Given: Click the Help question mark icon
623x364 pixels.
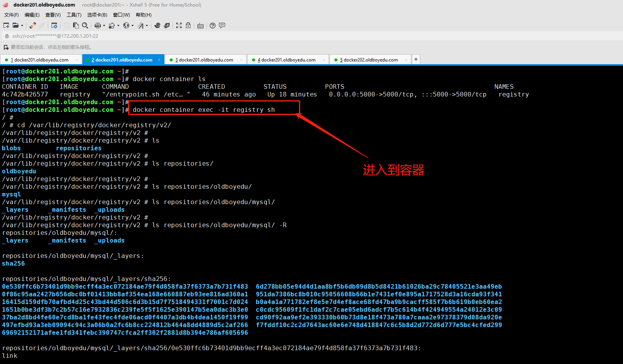Looking at the screenshot, I should pos(212,25).
